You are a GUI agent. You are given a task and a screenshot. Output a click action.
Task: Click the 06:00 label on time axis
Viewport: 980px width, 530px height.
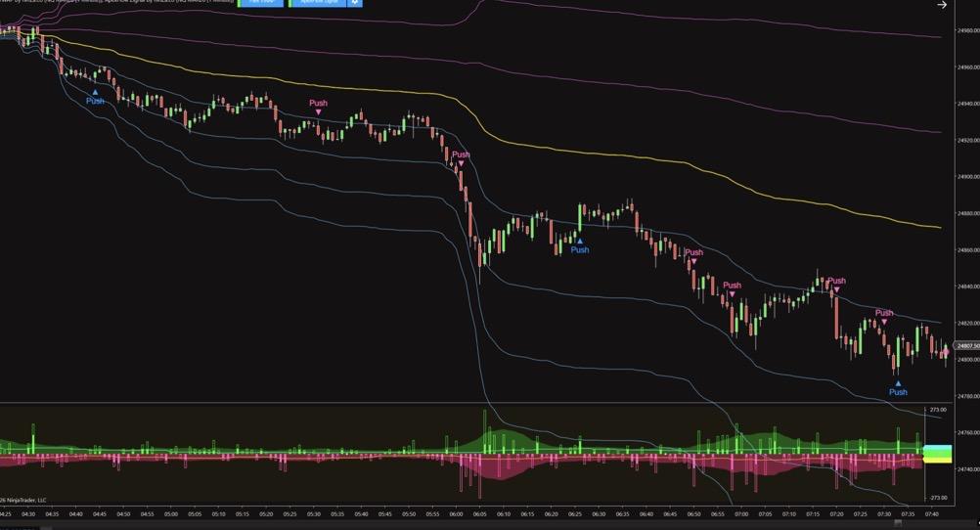point(457,512)
